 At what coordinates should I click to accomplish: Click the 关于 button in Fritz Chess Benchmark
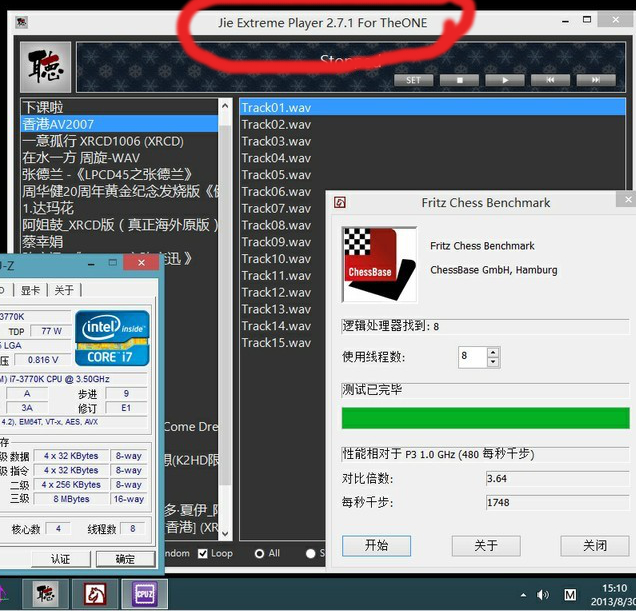[486, 546]
